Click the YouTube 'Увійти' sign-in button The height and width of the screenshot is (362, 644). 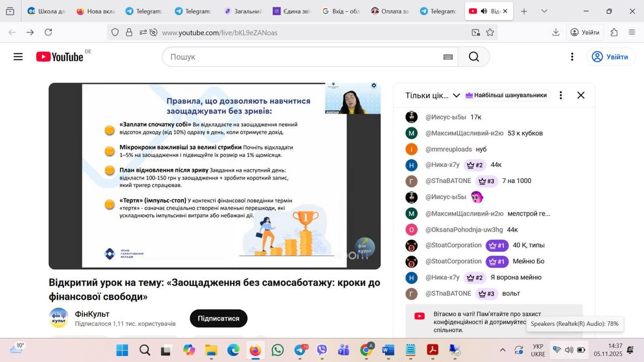[x=610, y=57]
